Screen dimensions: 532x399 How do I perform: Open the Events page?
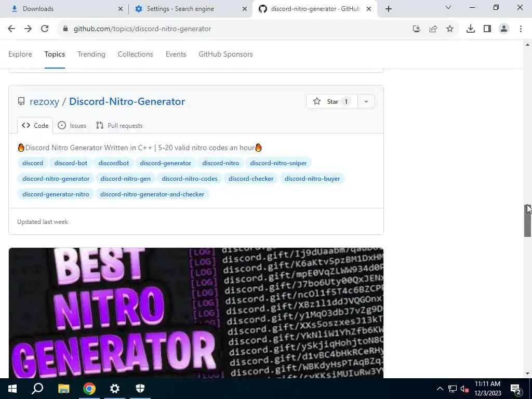176,54
